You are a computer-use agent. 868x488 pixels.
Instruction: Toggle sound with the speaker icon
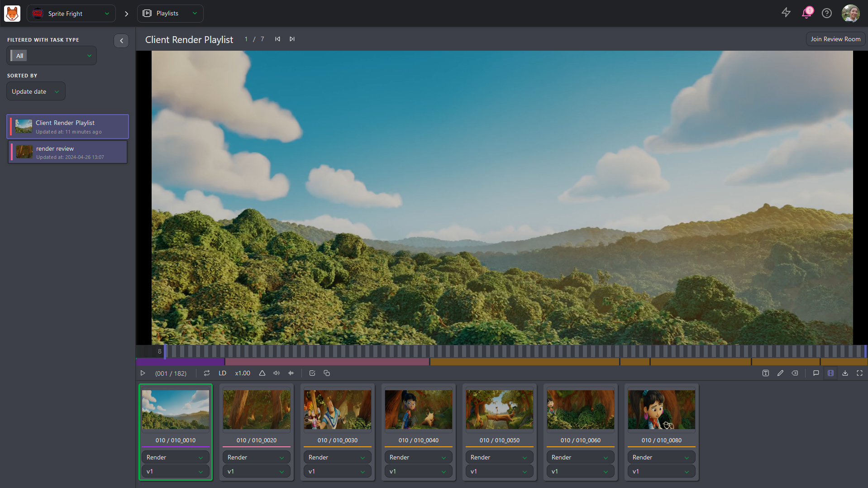tap(277, 373)
